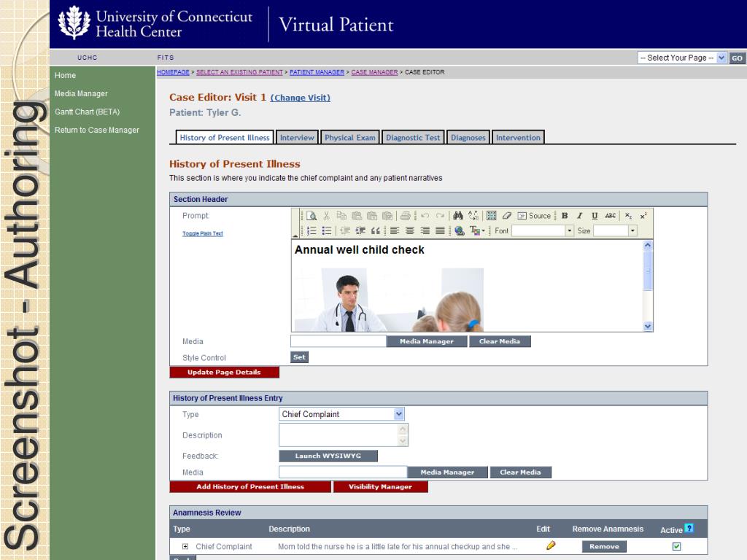This screenshot has width=747, height=560.
Task: Align text right in editor
Action: pos(425,231)
